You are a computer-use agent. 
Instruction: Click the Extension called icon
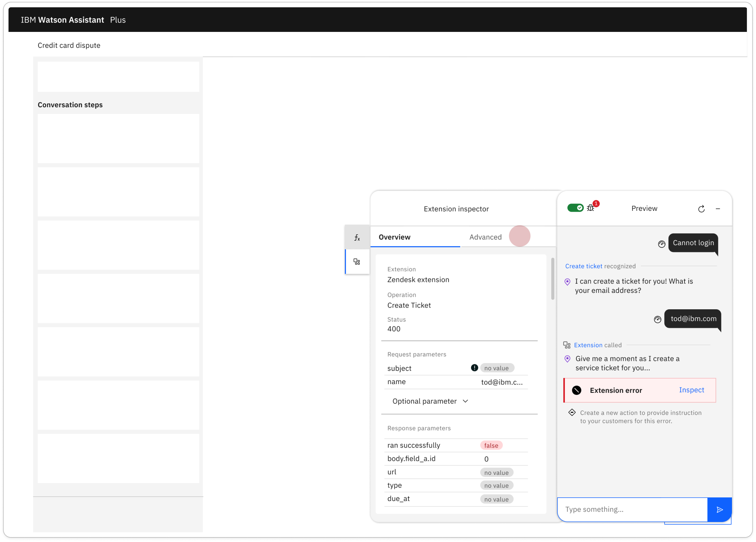(x=567, y=345)
